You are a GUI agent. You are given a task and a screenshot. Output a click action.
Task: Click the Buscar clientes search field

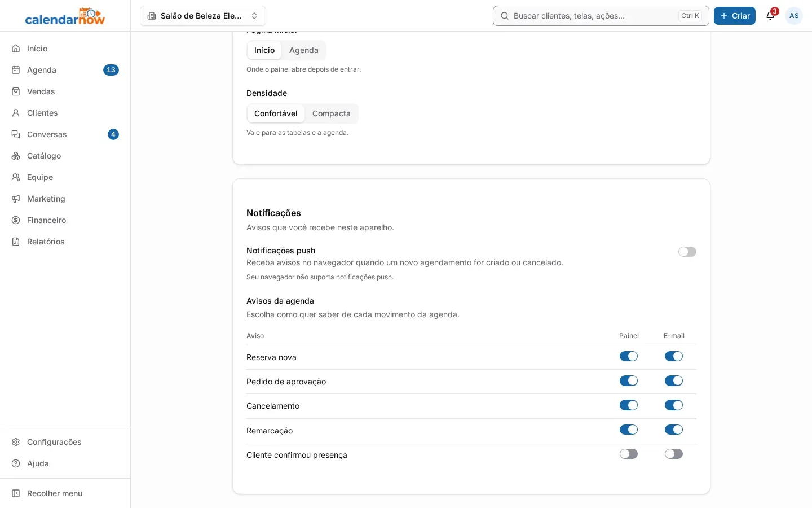click(x=601, y=16)
